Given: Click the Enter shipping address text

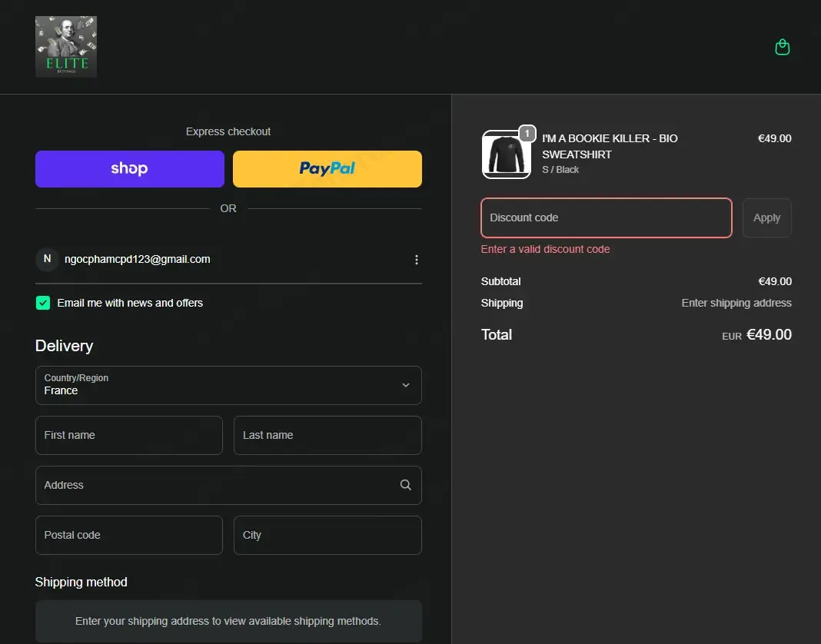Looking at the screenshot, I should tap(736, 303).
